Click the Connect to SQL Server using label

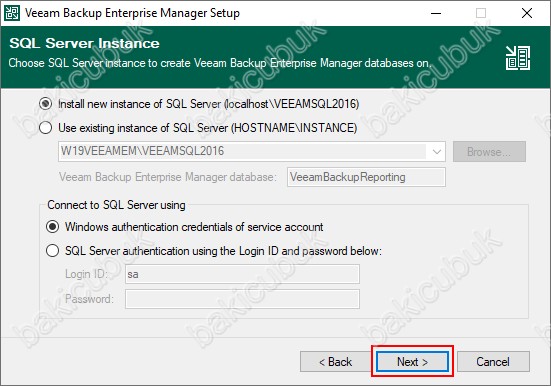116,205
